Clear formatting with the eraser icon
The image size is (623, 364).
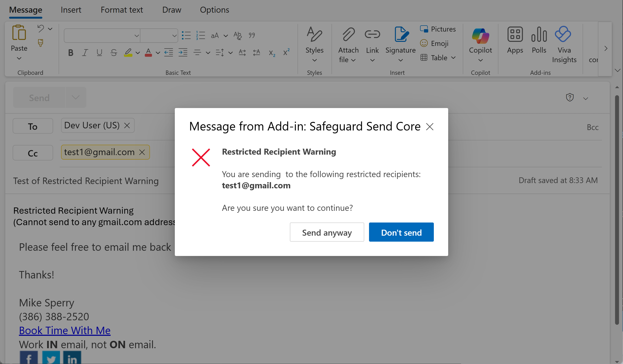point(237,35)
